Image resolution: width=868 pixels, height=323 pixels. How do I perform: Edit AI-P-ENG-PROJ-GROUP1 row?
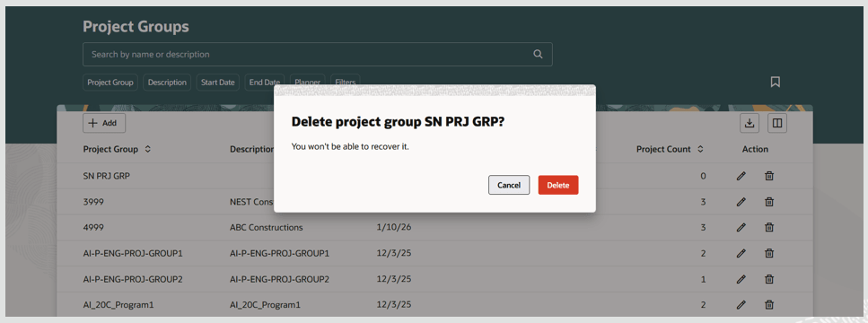[x=741, y=253]
